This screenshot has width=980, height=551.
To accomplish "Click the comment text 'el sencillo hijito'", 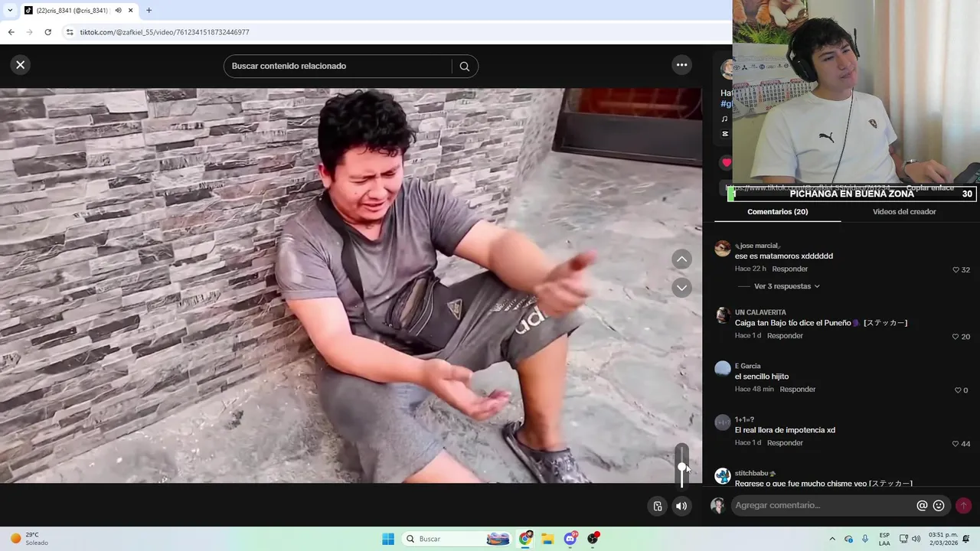I will 762,377.
